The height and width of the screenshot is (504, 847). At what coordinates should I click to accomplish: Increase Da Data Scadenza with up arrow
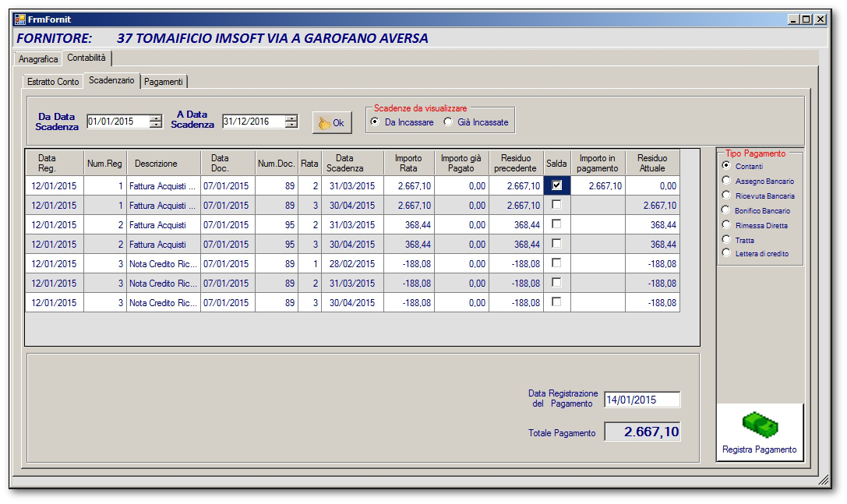[x=156, y=118]
